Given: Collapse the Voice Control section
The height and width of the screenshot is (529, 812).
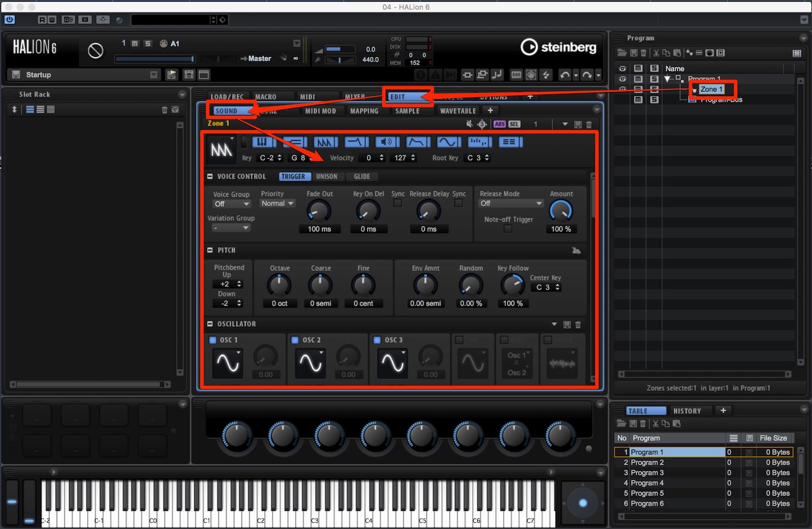Looking at the screenshot, I should click(210, 177).
